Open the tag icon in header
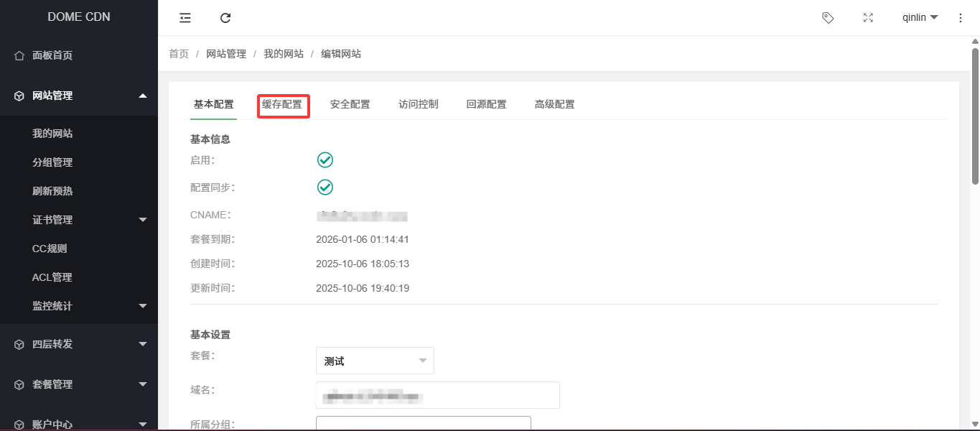The height and width of the screenshot is (431, 980). point(828,18)
